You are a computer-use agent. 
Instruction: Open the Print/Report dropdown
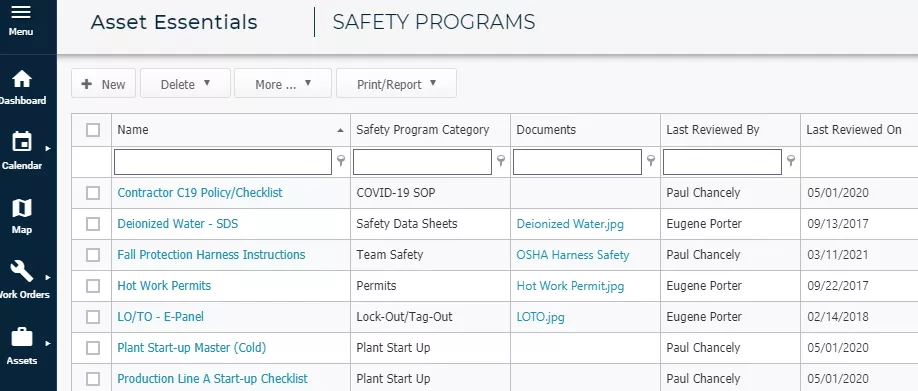pyautogui.click(x=396, y=84)
